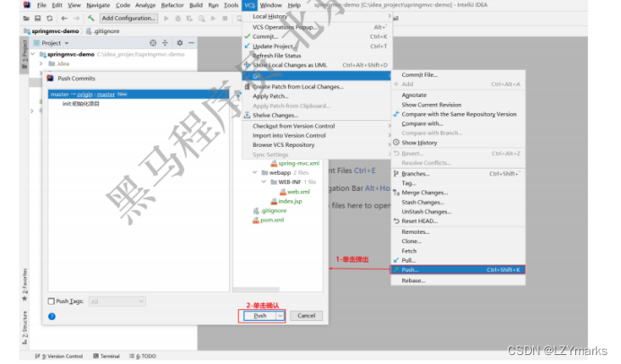
Task: Click the origin remote link
Action: (x=84, y=94)
